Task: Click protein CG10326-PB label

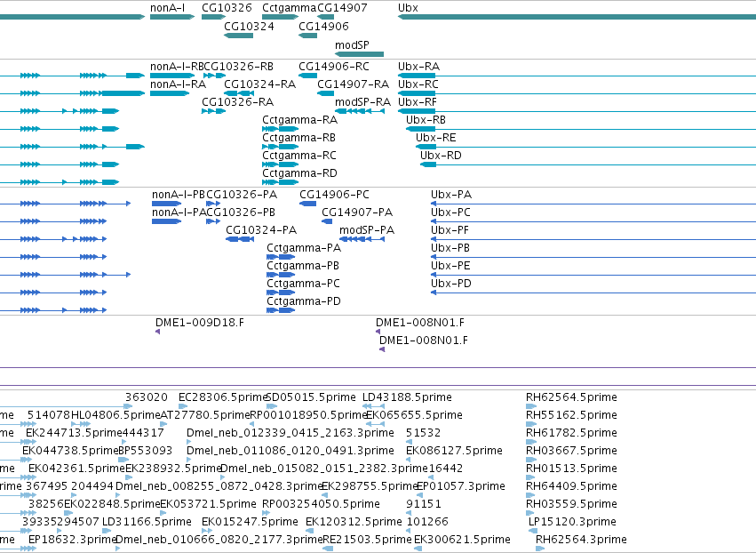Action: tap(241, 212)
